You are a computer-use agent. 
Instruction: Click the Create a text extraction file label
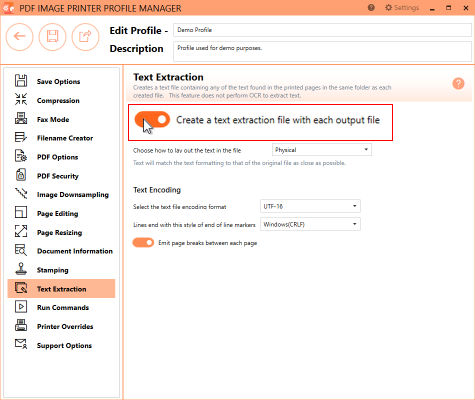click(x=278, y=120)
